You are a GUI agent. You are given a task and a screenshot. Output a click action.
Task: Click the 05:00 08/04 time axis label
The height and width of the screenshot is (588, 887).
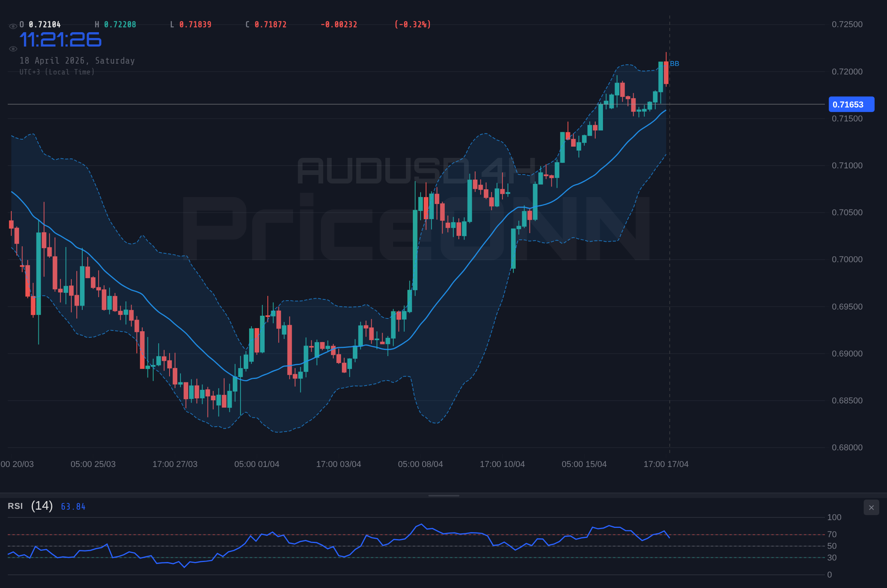[421, 464]
